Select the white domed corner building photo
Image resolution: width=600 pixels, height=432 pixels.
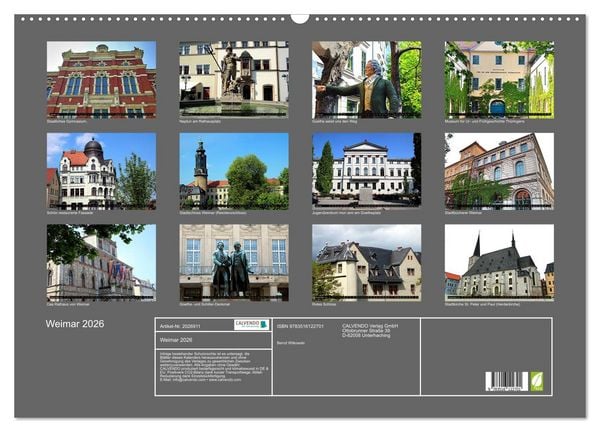[101, 171]
